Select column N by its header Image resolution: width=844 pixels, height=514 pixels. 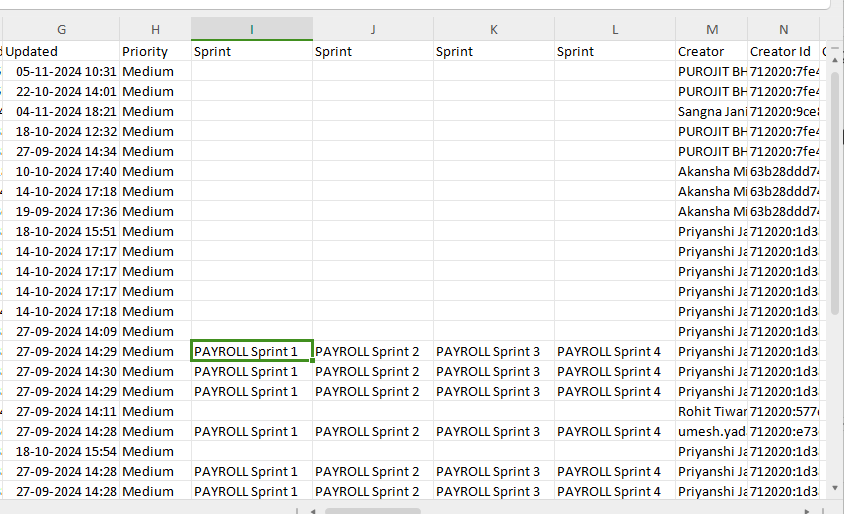click(783, 30)
